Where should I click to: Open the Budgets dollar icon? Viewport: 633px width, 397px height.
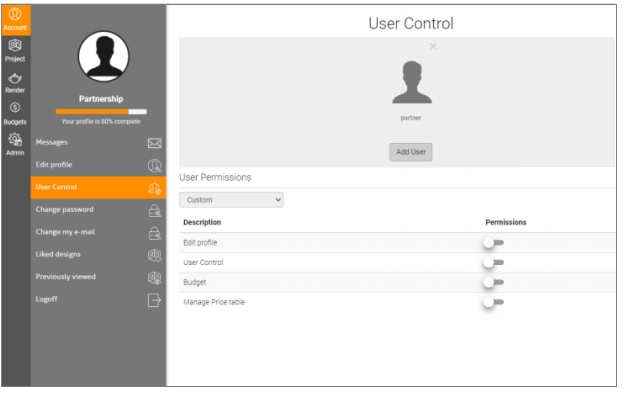pos(15,107)
